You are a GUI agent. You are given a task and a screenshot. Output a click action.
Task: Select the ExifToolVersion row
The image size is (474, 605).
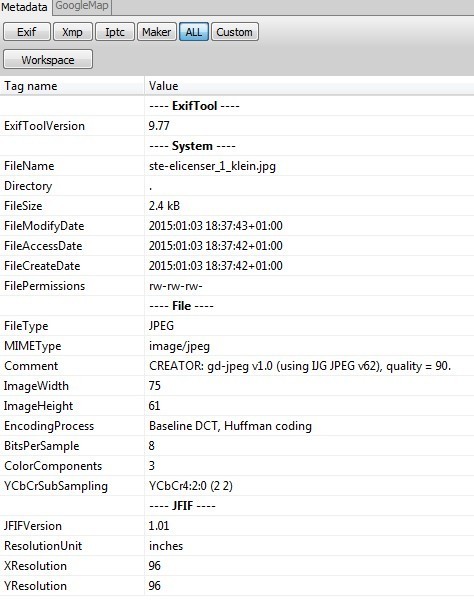pyautogui.click(x=237, y=126)
